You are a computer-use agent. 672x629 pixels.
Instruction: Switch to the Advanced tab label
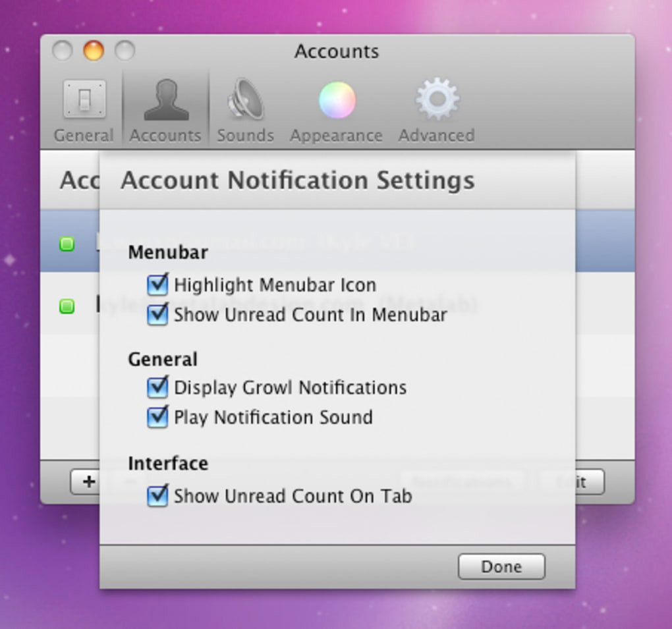pyautogui.click(x=436, y=136)
